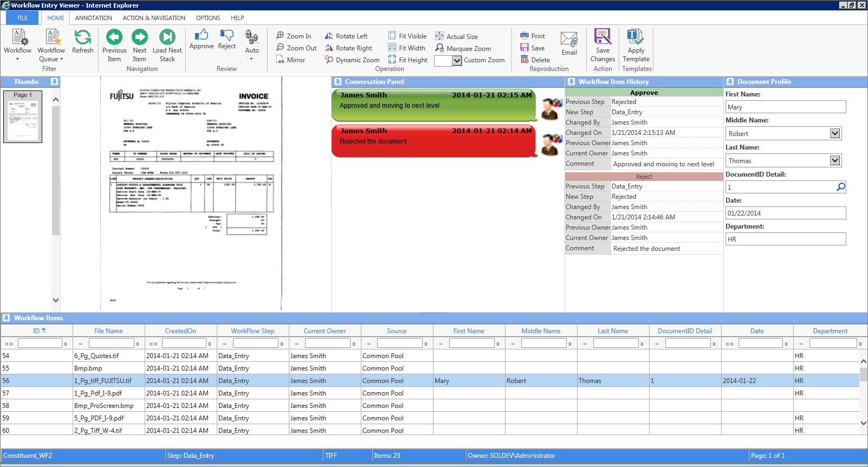Load Next Stack of items

167,46
